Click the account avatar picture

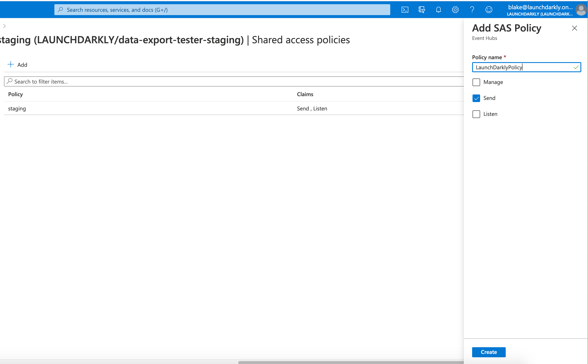[581, 10]
